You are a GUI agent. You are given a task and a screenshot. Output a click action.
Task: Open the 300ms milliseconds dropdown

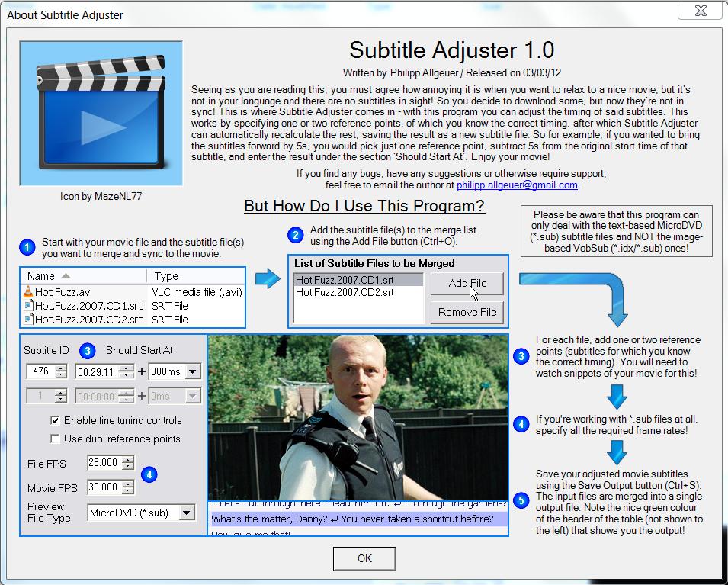(192, 371)
